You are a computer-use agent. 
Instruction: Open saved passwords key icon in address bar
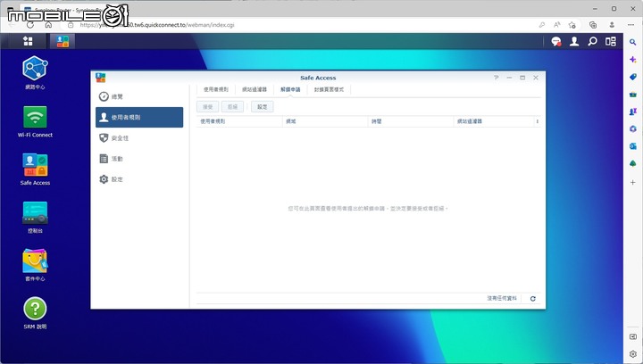(542, 25)
